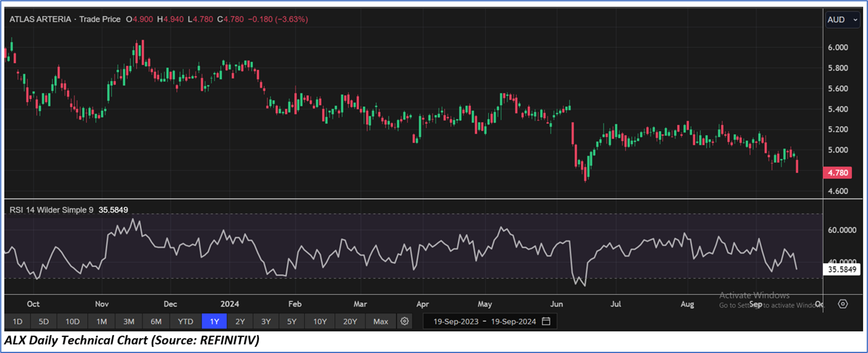This screenshot has width=868, height=353.
Task: Set chart range to 6M
Action: [156, 322]
